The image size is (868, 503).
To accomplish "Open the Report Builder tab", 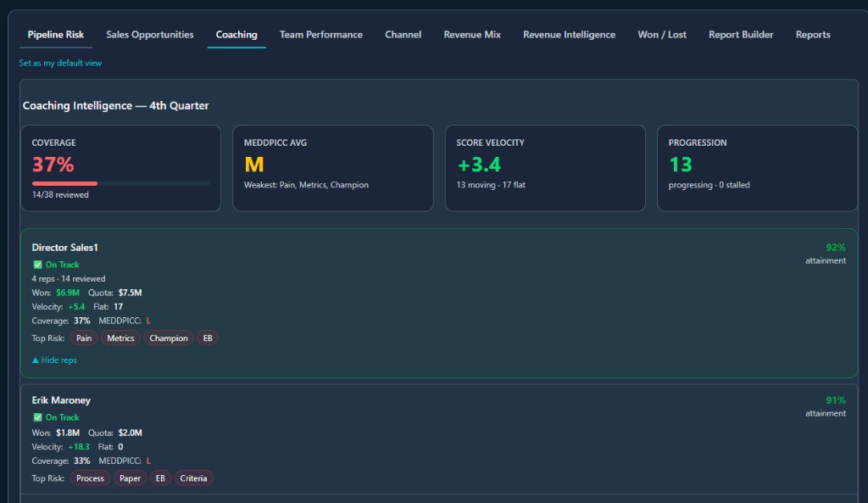I will 741,34.
